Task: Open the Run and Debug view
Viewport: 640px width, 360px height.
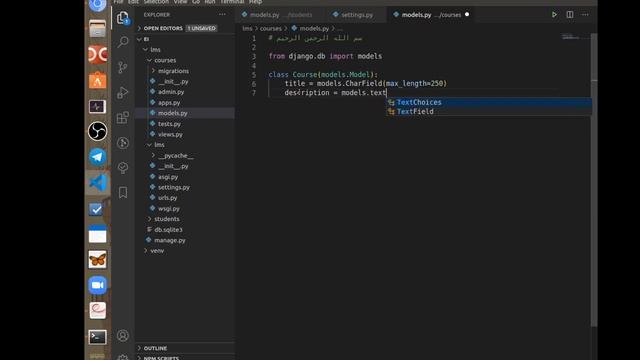Action: click(x=122, y=93)
